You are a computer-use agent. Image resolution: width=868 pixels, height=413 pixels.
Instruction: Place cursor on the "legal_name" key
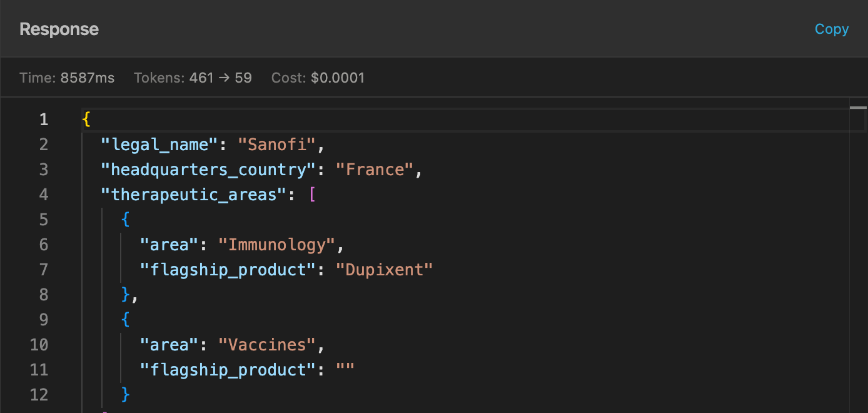[159, 145]
